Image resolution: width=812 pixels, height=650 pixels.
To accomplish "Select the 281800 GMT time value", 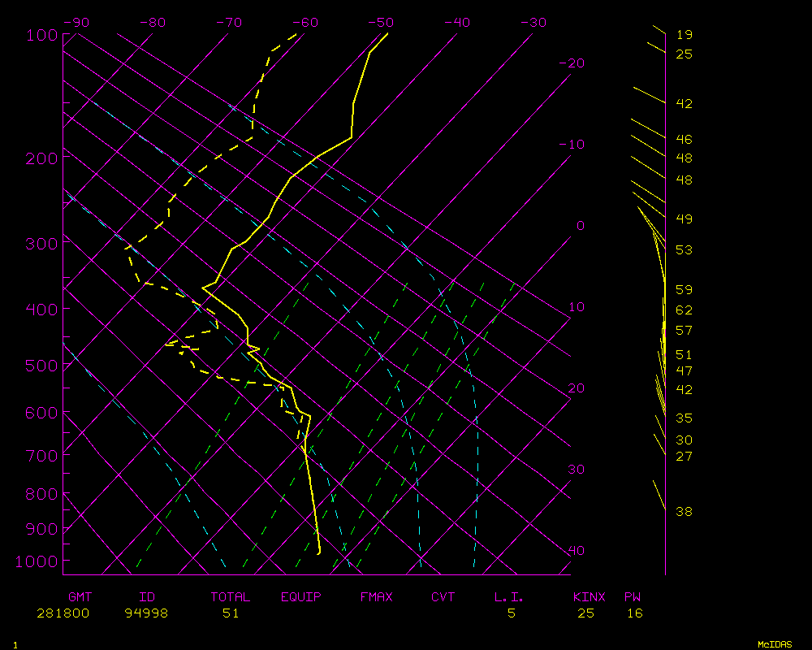I will (63, 613).
